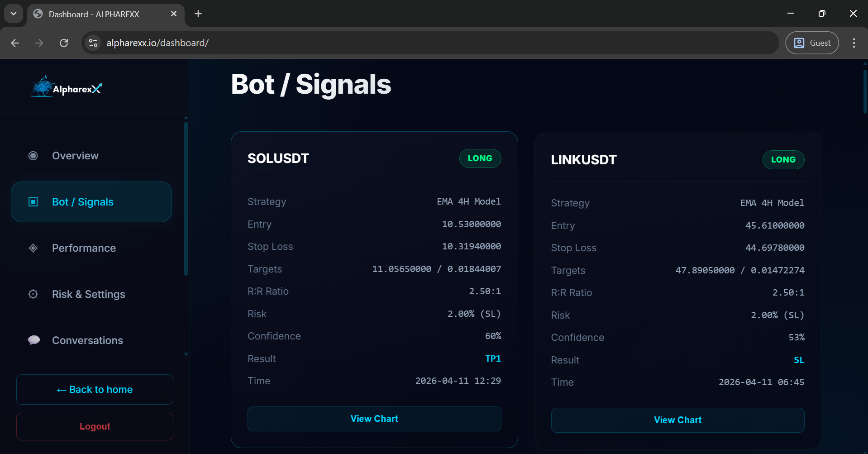Screen dimensions: 868x454
Task: Go back using browser back arrow
Action: (x=15, y=43)
